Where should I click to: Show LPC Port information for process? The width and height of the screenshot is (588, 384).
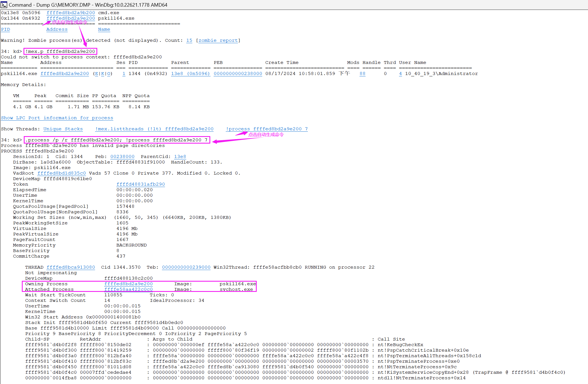[x=57, y=118]
